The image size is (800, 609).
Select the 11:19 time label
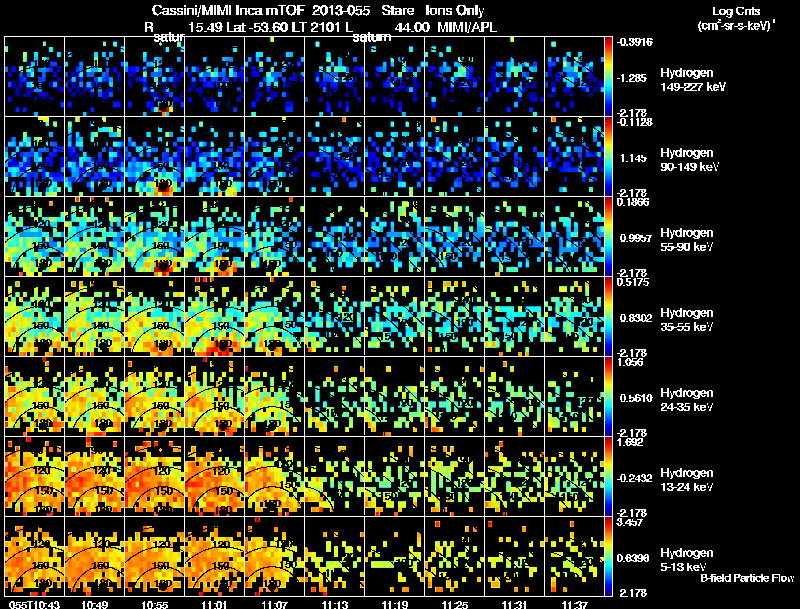coord(394,605)
